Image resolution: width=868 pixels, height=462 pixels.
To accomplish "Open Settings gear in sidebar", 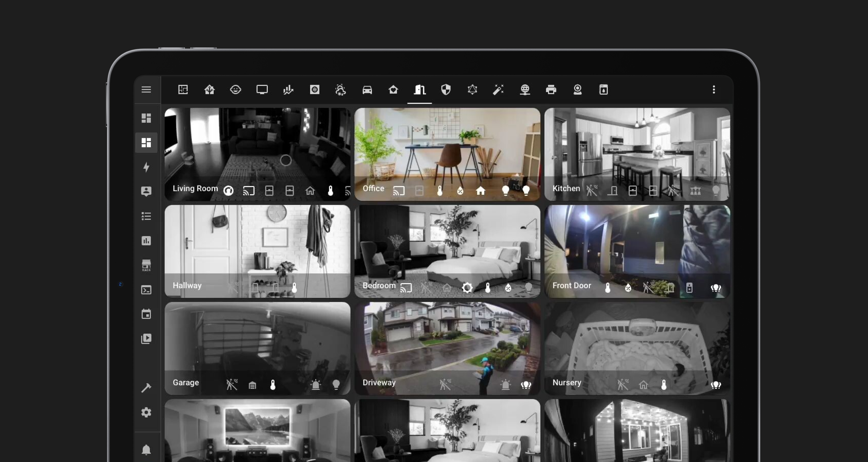I will click(x=146, y=412).
